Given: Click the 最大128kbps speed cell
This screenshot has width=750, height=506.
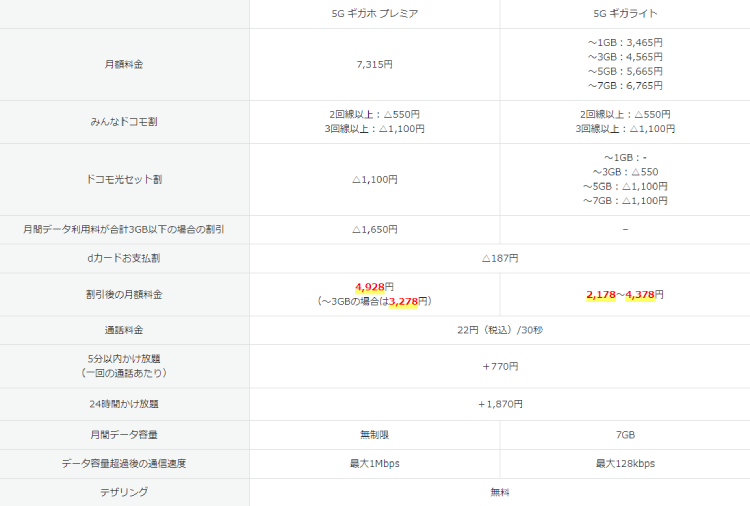Looking at the screenshot, I should click(x=625, y=464).
